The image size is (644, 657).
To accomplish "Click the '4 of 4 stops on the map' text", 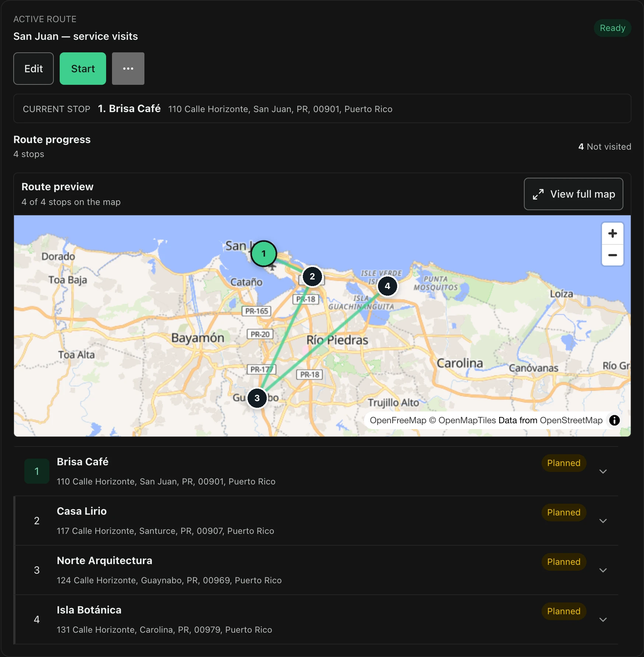I will pyautogui.click(x=71, y=202).
